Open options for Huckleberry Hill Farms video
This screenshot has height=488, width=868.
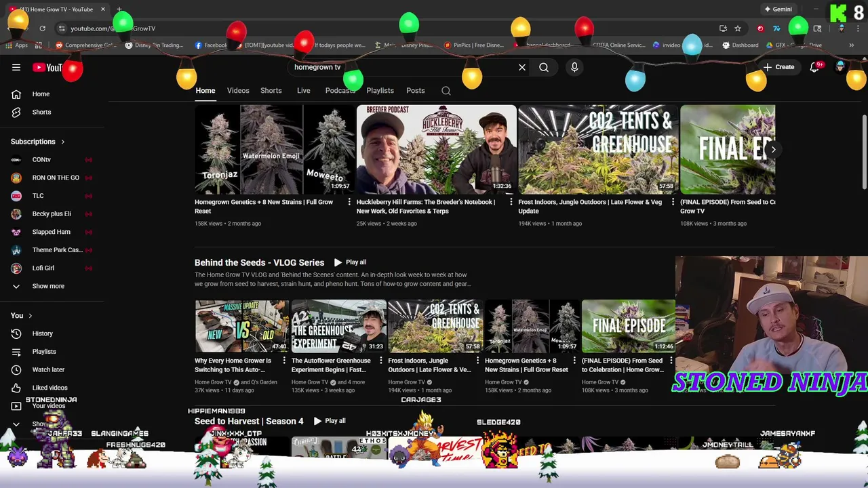pyautogui.click(x=511, y=202)
